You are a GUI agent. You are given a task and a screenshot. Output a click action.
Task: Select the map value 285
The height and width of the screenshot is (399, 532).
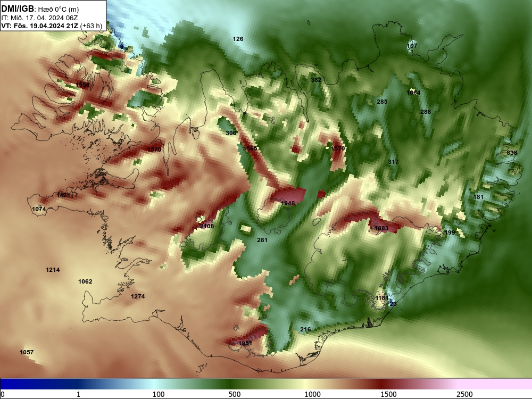point(382,102)
